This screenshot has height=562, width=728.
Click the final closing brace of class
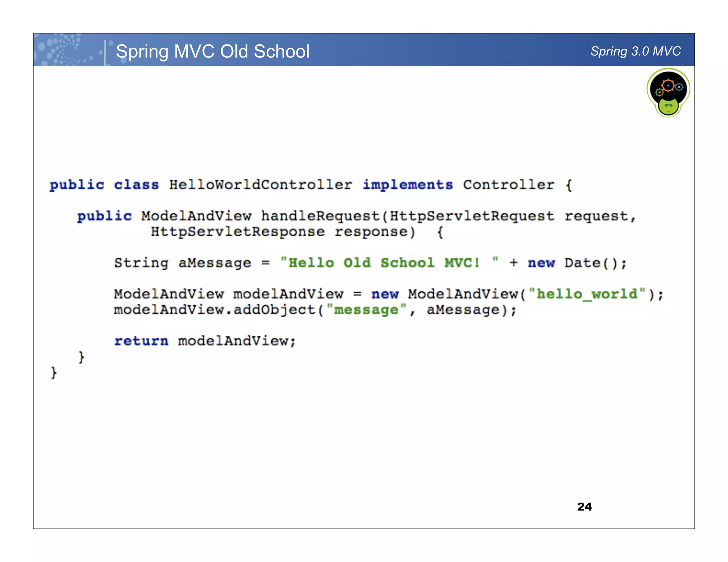(54, 373)
